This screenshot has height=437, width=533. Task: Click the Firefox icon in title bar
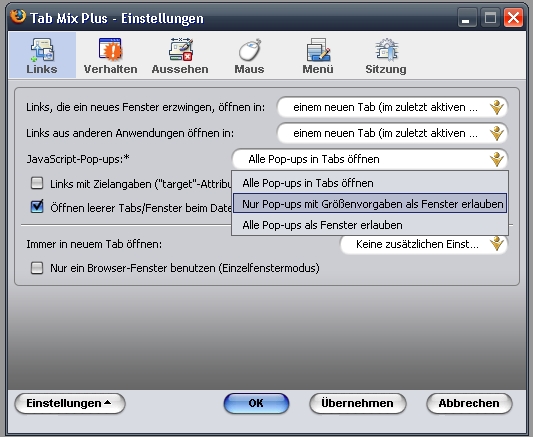[x=18, y=17]
